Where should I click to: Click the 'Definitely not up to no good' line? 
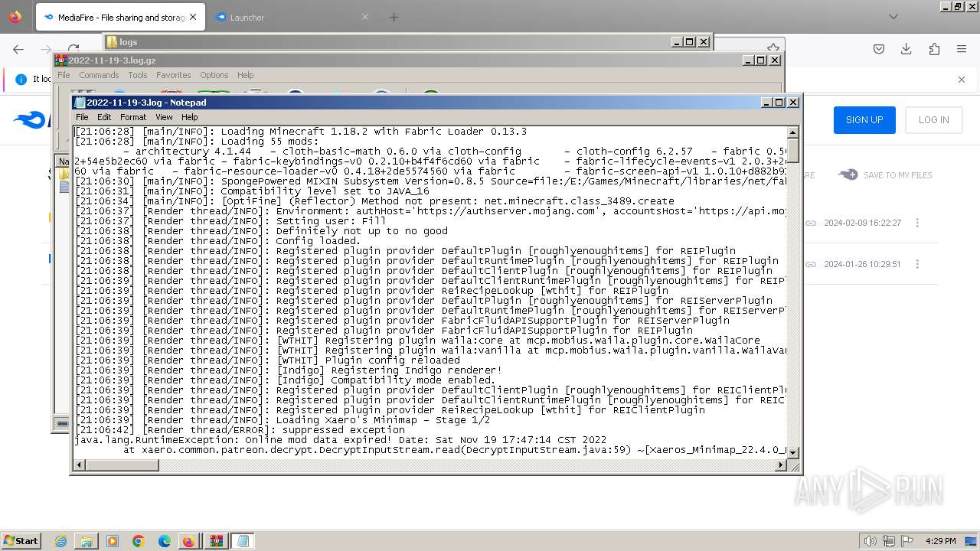tap(261, 231)
